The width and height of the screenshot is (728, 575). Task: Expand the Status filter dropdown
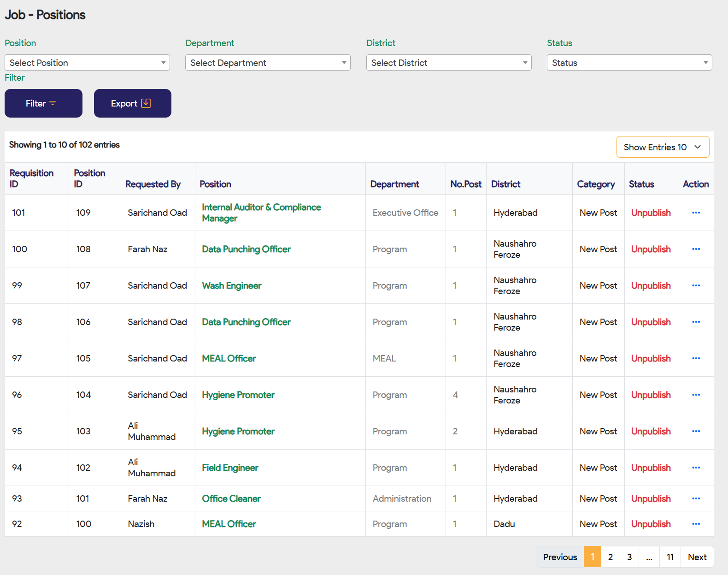(x=629, y=63)
